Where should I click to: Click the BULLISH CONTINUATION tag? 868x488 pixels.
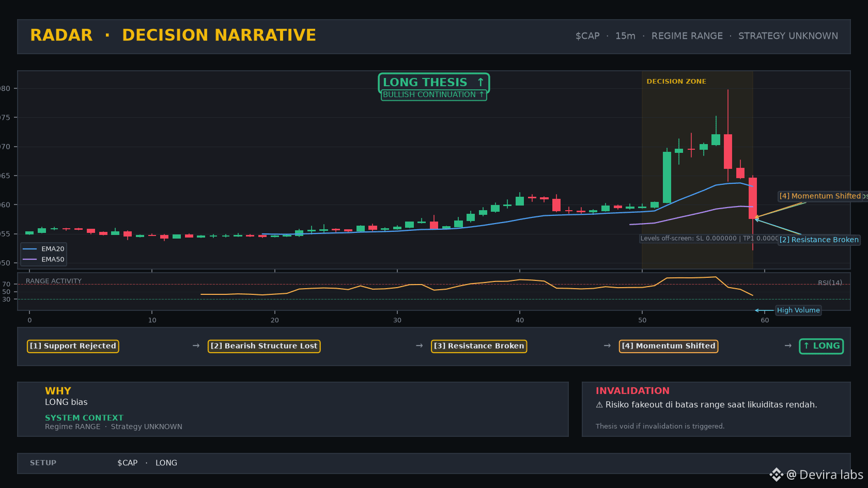click(x=433, y=95)
